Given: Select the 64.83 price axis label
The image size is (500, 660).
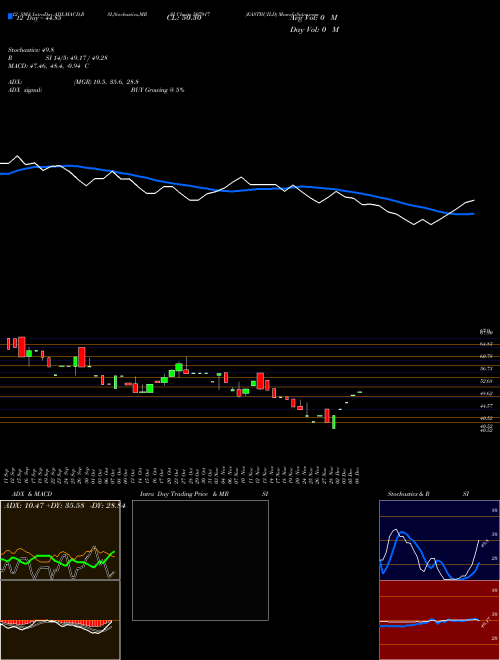Looking at the screenshot, I should coord(486,344).
